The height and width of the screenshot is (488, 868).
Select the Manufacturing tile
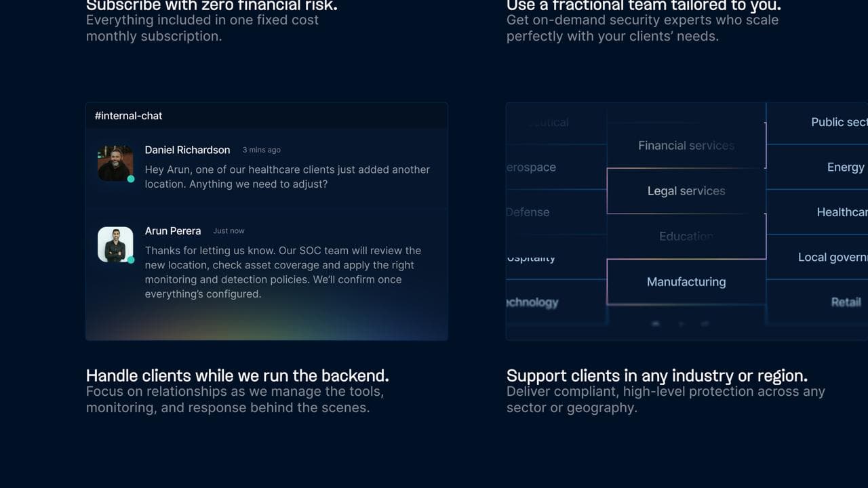pyautogui.click(x=686, y=281)
